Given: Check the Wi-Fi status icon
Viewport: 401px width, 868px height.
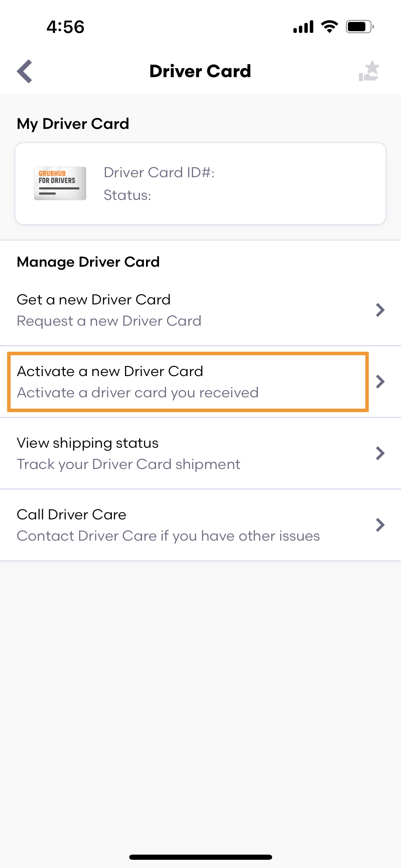Looking at the screenshot, I should tap(329, 26).
